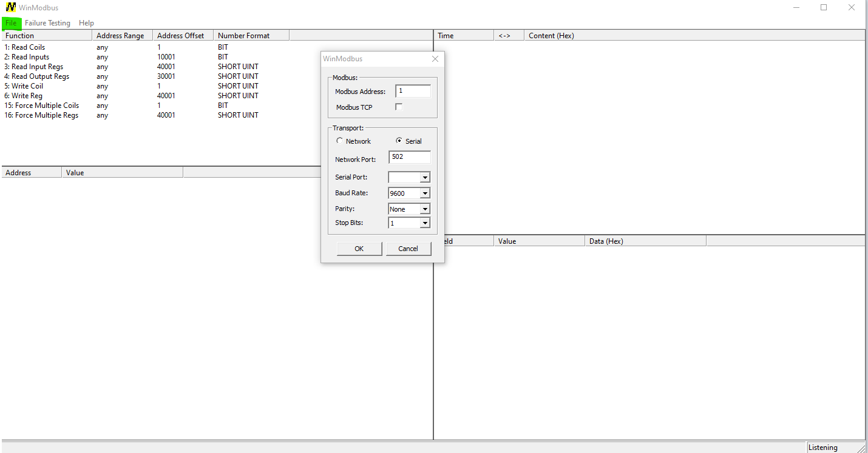This screenshot has width=868, height=453.
Task: Expand the Parity dropdown
Action: [425, 209]
